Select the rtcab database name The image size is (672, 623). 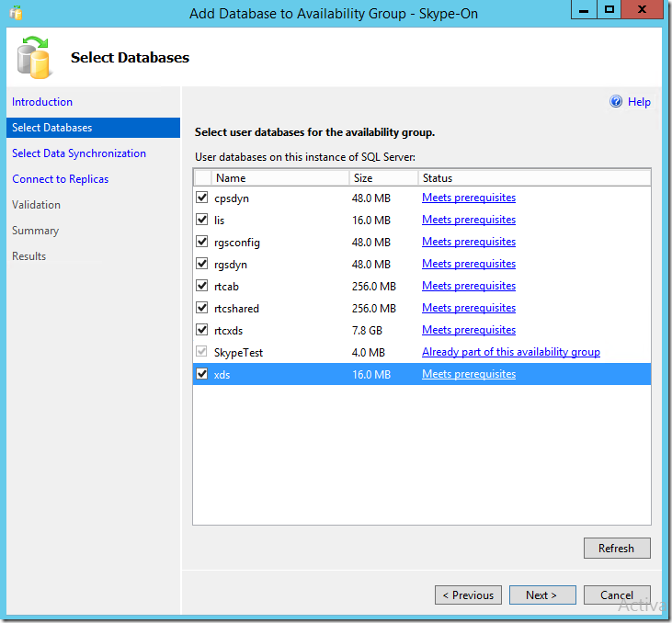tap(226, 287)
